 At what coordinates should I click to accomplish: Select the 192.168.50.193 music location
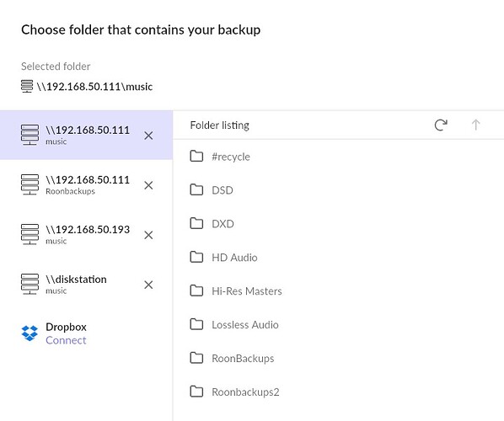(86, 235)
